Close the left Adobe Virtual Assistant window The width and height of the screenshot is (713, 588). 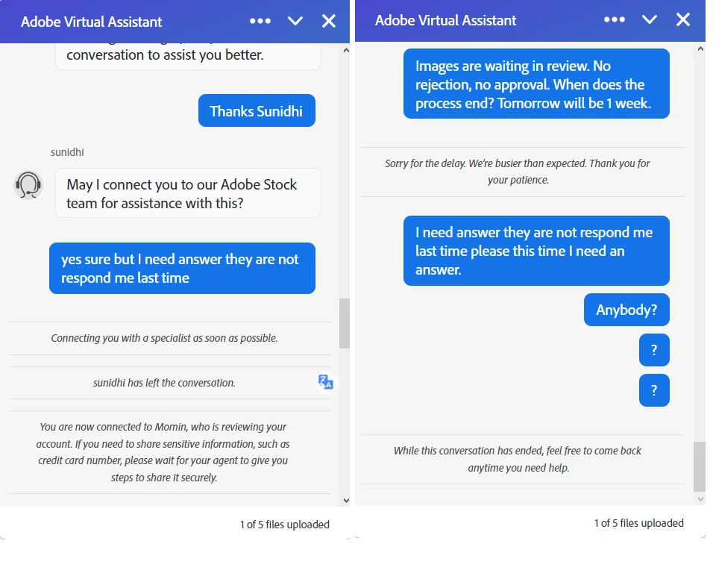coord(329,21)
